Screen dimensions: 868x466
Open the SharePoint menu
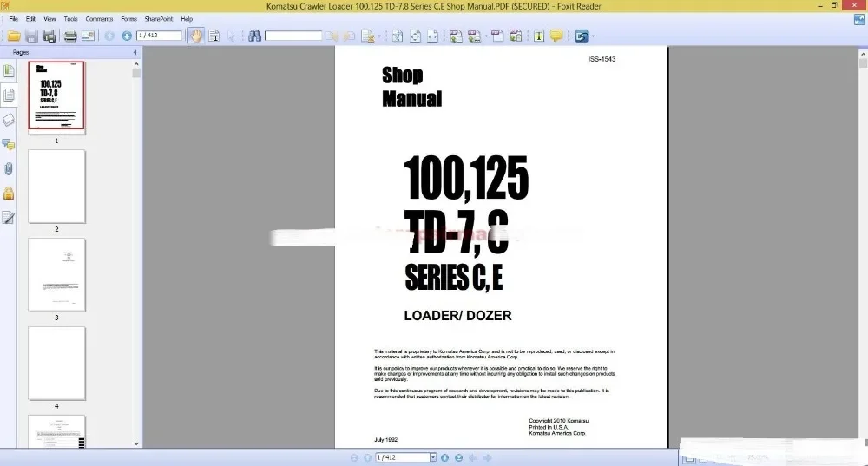tap(159, 19)
